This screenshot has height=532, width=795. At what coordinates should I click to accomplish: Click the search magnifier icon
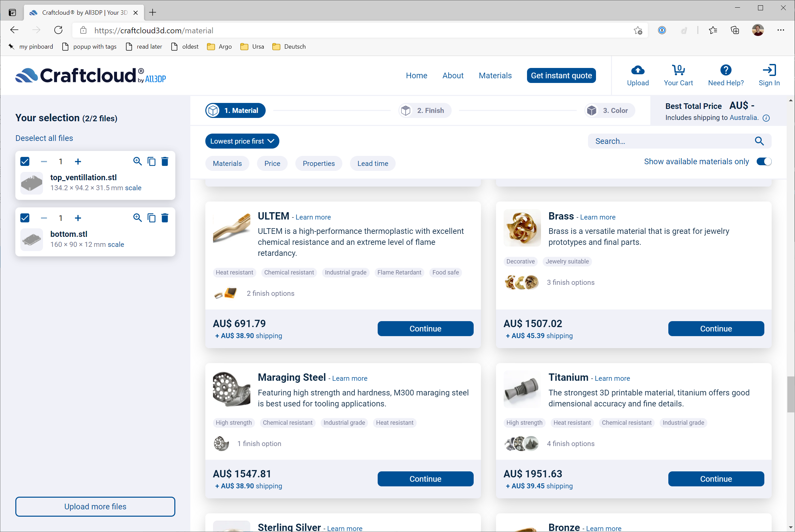pos(759,141)
